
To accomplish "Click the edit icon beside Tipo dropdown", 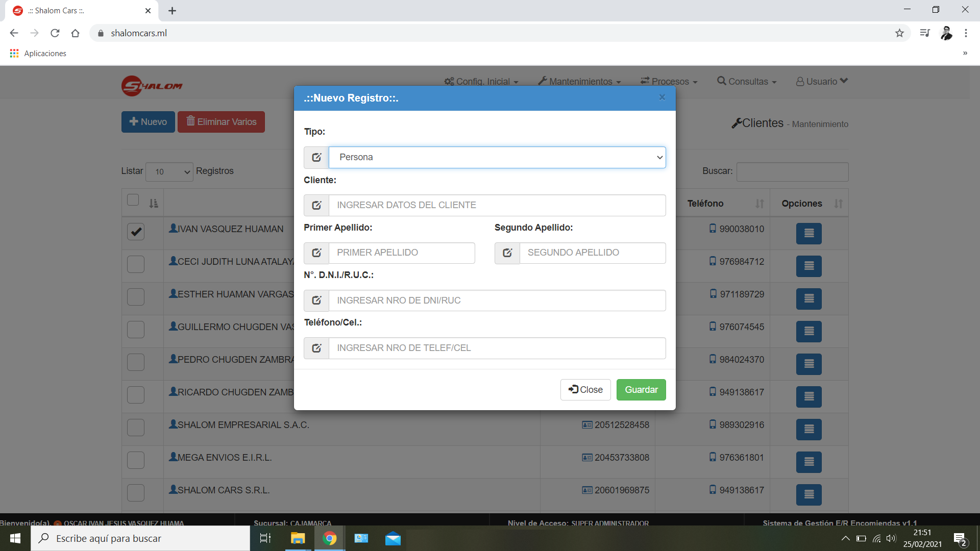I will click(x=316, y=157).
